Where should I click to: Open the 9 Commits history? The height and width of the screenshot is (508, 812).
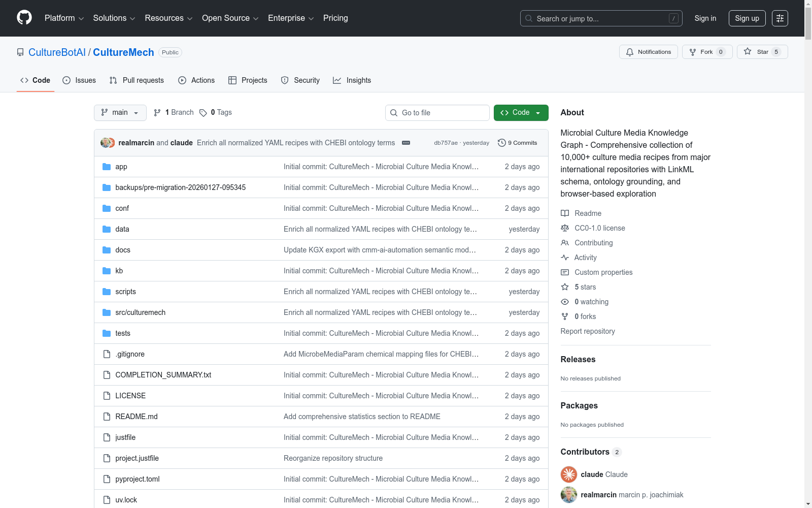518,143
